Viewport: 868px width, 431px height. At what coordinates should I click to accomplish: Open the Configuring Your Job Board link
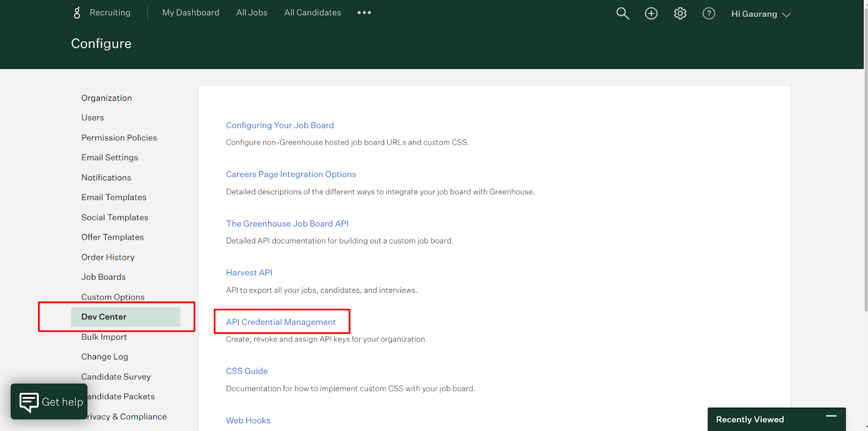point(280,125)
